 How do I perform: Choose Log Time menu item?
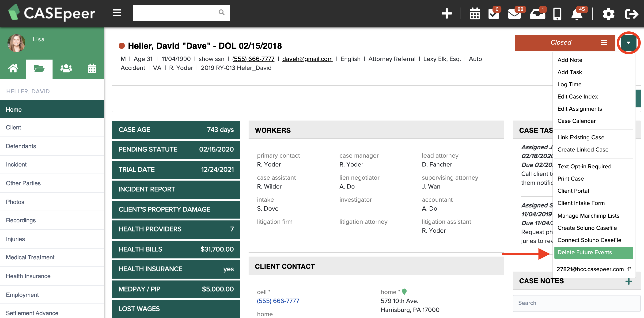tap(569, 84)
